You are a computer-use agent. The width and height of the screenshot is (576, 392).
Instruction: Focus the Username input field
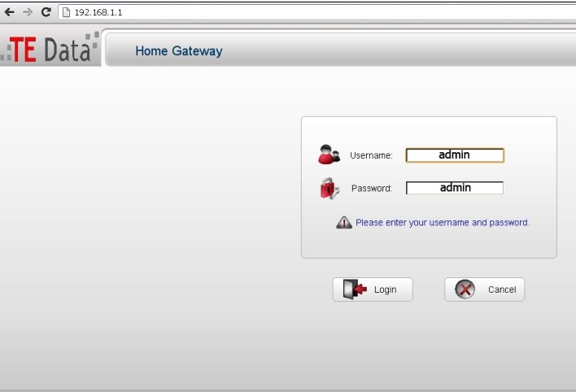click(x=455, y=155)
